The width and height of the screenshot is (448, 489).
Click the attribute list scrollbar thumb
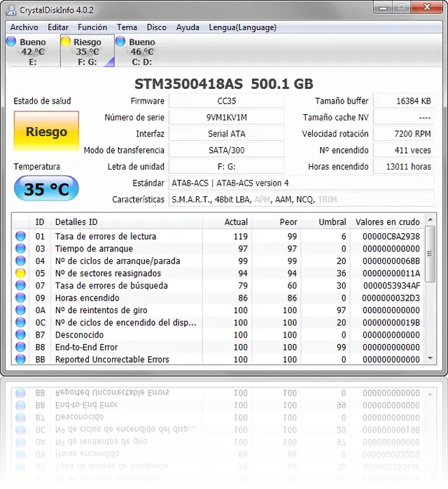[430, 254]
